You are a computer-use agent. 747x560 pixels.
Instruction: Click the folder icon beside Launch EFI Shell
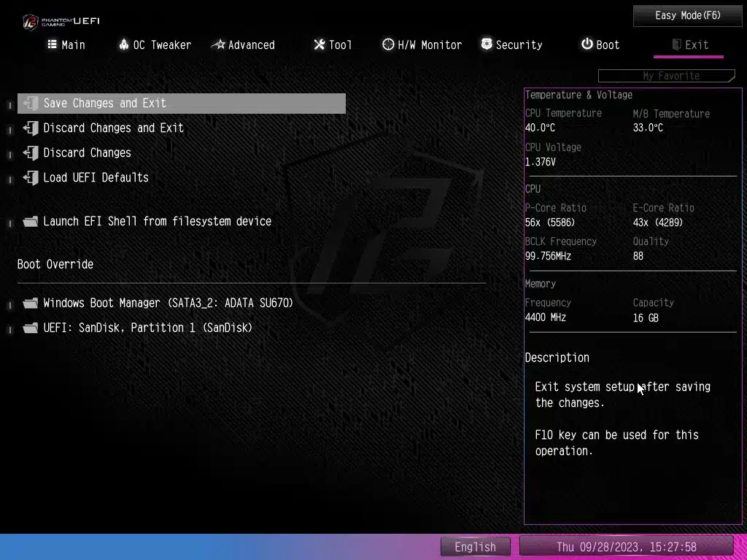[x=31, y=222]
